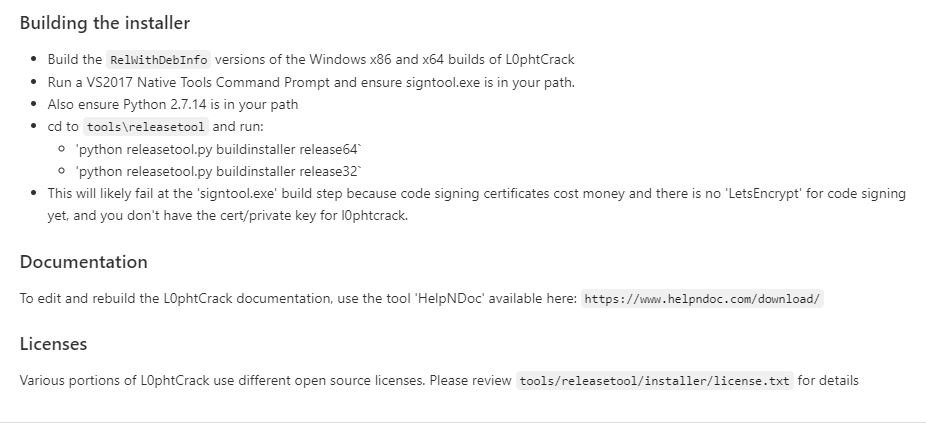Screen dimensions: 926x447
Task: Click the Licenses section heading
Action: 53,344
